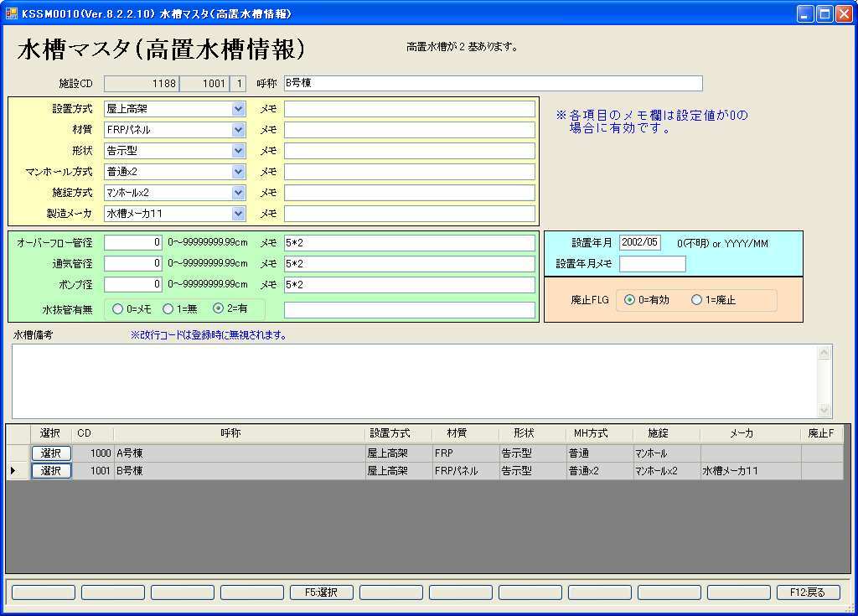Image resolution: width=858 pixels, height=616 pixels.
Task: Select the 0=メモ radio option
Action: click(x=117, y=309)
